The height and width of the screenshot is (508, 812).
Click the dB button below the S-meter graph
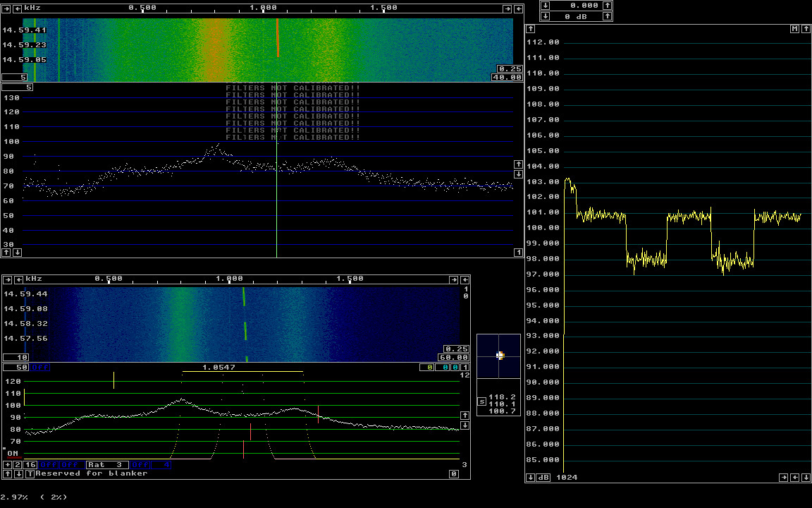click(543, 478)
